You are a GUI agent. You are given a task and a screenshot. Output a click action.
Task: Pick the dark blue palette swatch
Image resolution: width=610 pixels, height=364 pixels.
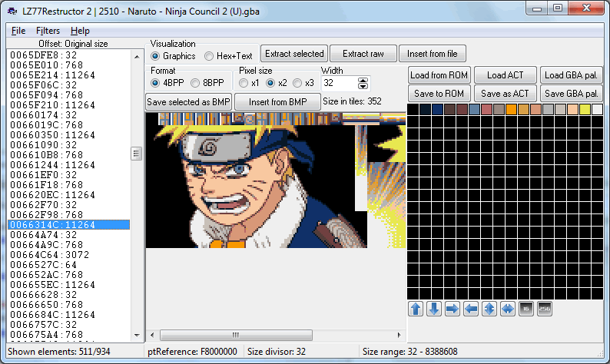point(437,109)
